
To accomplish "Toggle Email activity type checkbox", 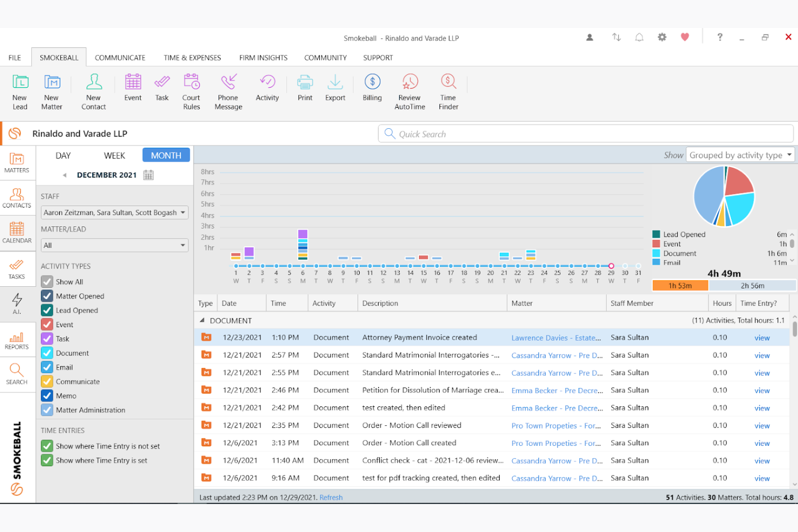I will tap(47, 367).
